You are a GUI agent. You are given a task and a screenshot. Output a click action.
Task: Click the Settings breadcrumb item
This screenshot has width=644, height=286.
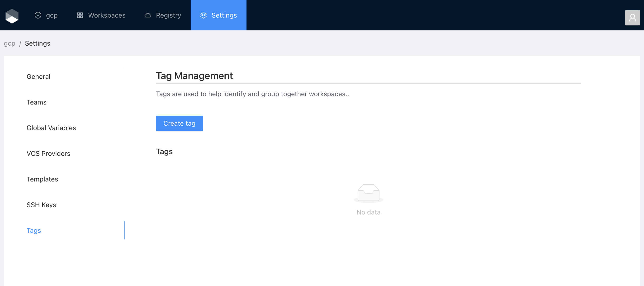[38, 43]
